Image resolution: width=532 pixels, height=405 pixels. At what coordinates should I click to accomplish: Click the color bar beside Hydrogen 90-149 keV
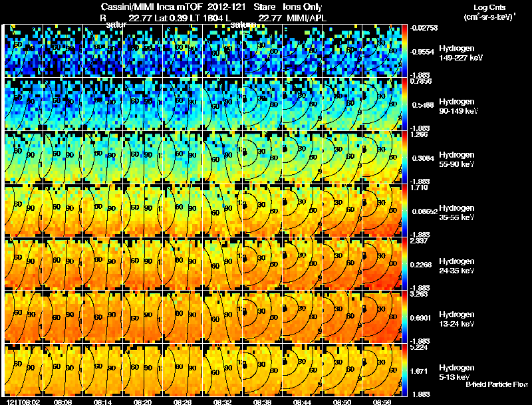pos(404,104)
